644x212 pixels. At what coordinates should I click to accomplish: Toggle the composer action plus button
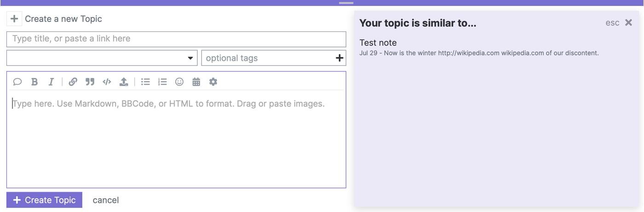[x=14, y=19]
